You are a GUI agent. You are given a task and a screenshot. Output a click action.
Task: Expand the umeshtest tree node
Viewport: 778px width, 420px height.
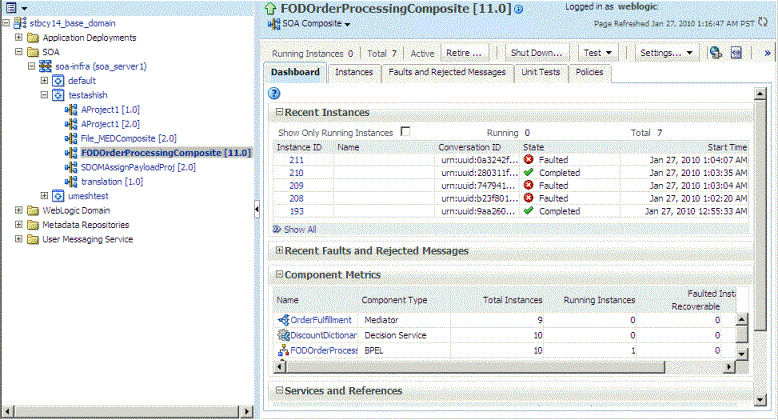[x=44, y=196]
